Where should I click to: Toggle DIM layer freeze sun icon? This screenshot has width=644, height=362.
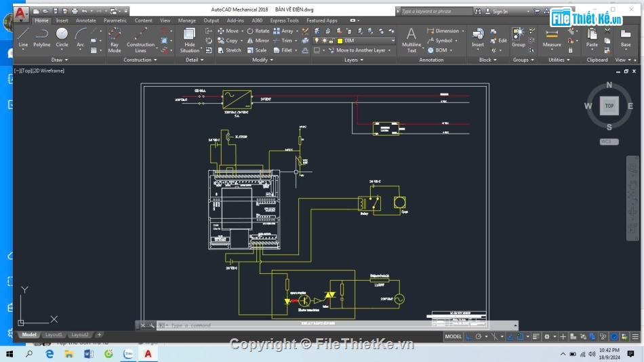point(325,41)
